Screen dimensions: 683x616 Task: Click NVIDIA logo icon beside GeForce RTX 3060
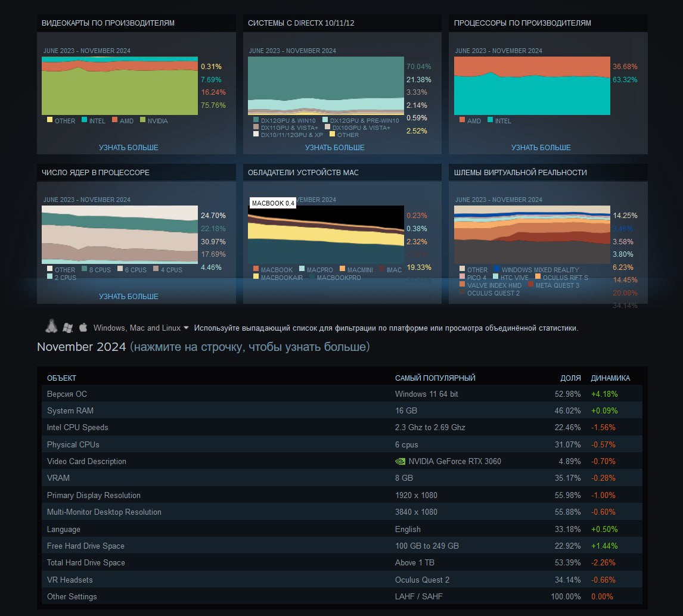[400, 461]
